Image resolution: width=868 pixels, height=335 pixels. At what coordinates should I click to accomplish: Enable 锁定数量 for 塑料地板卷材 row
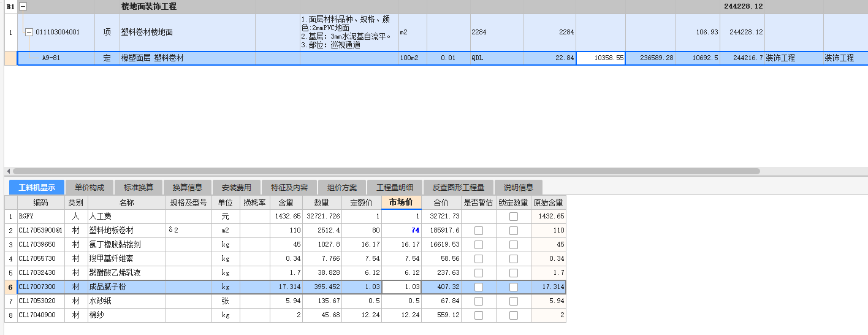514,230
